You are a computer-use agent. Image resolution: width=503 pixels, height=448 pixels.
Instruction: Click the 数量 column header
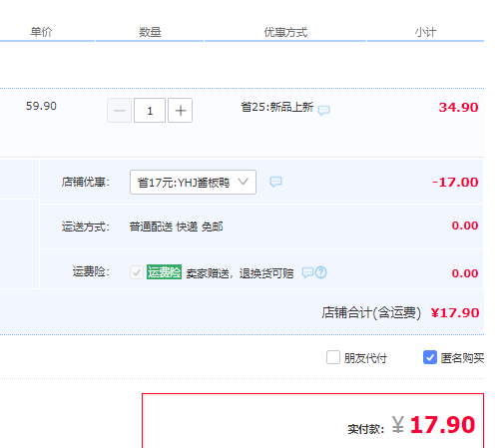click(x=150, y=32)
